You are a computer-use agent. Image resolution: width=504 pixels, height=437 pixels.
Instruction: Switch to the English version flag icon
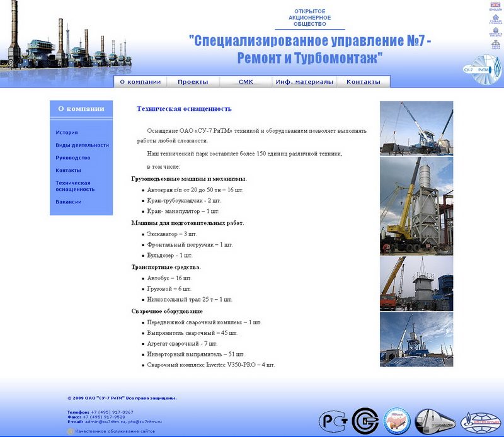point(495,5)
